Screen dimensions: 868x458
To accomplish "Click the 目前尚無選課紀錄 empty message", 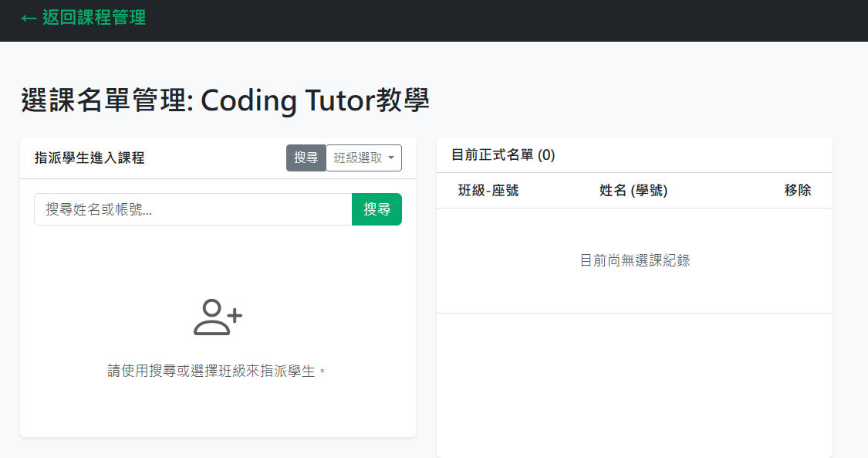I will (634, 261).
